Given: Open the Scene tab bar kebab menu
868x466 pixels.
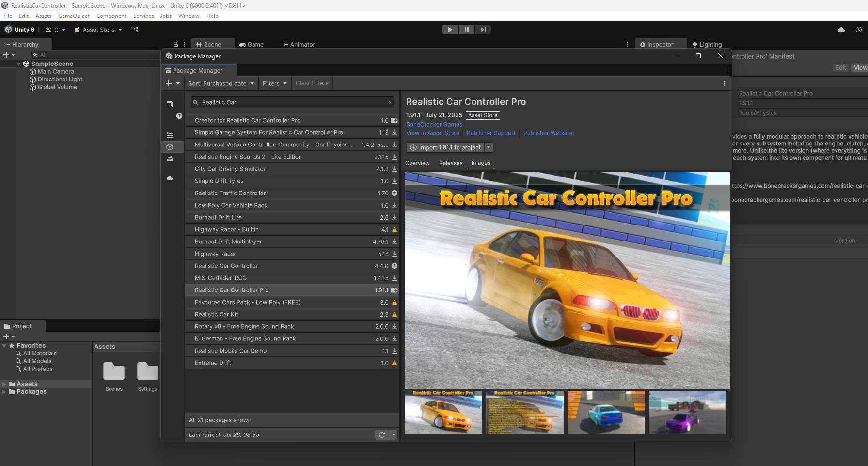Looking at the screenshot, I should pos(628,44).
